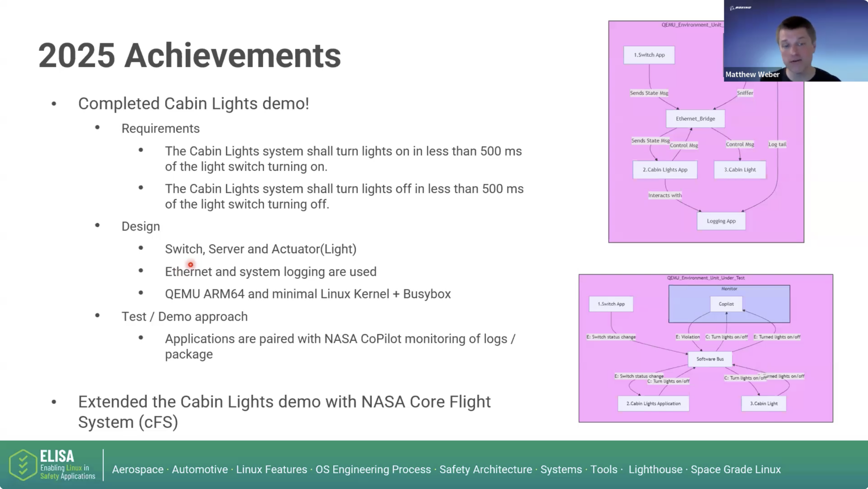Select the 1.Switch App node in top diagram
Screen dimensions: 868x489
click(648, 55)
